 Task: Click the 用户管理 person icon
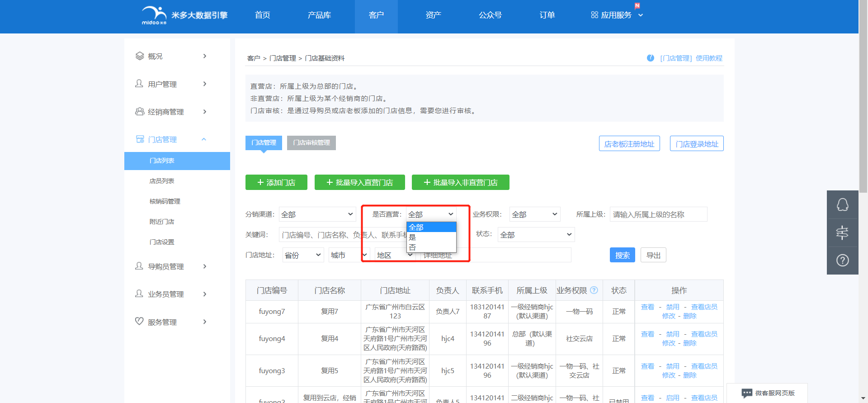pos(139,84)
